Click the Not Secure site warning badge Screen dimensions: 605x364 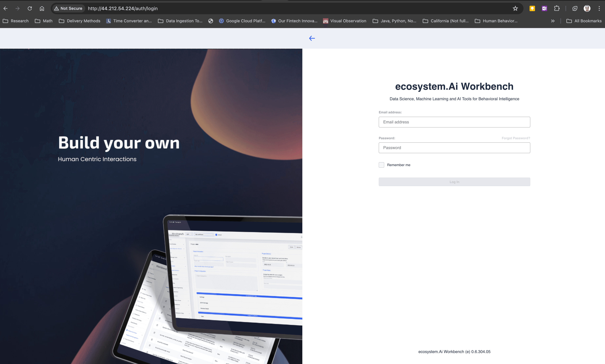point(68,8)
